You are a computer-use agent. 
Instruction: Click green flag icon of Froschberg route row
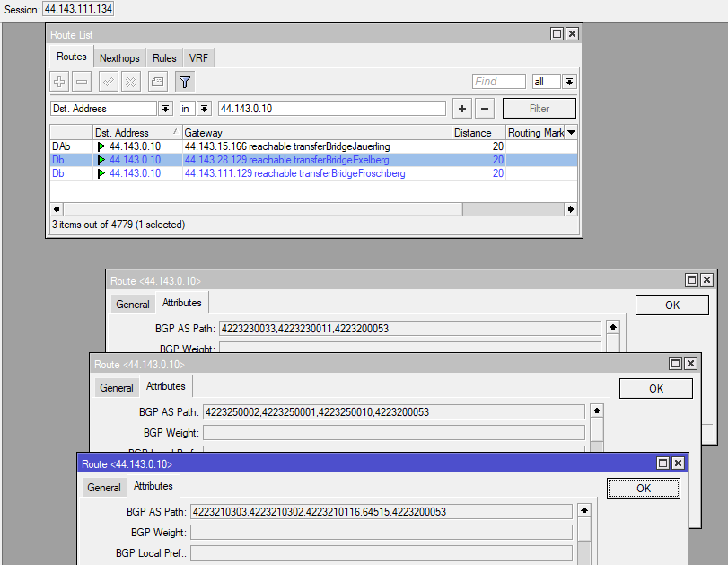point(101,173)
